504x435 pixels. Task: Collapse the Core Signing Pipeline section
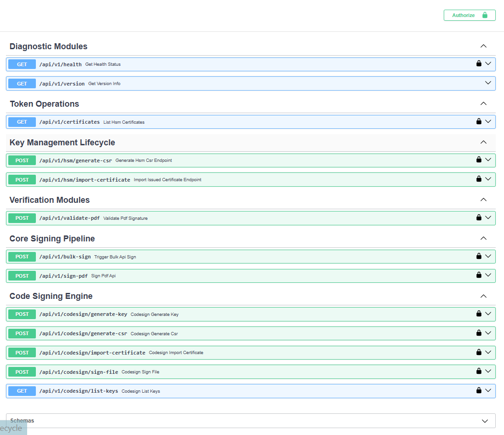(483, 238)
